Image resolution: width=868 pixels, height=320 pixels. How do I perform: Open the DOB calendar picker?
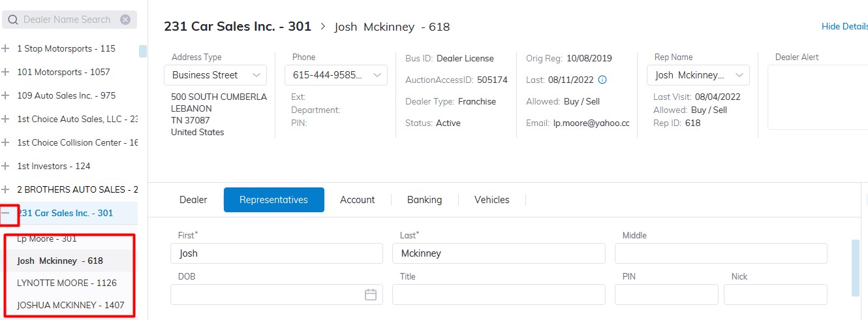pyautogui.click(x=371, y=295)
